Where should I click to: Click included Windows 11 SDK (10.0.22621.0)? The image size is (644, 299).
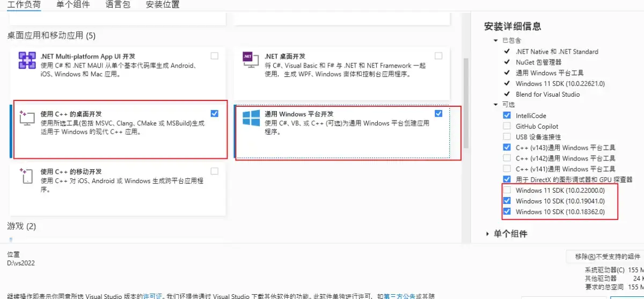point(560,84)
